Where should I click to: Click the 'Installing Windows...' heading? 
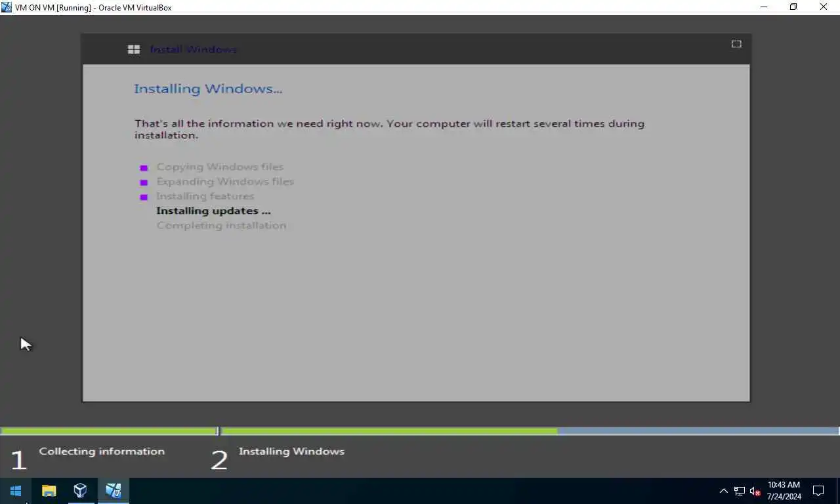208,89
